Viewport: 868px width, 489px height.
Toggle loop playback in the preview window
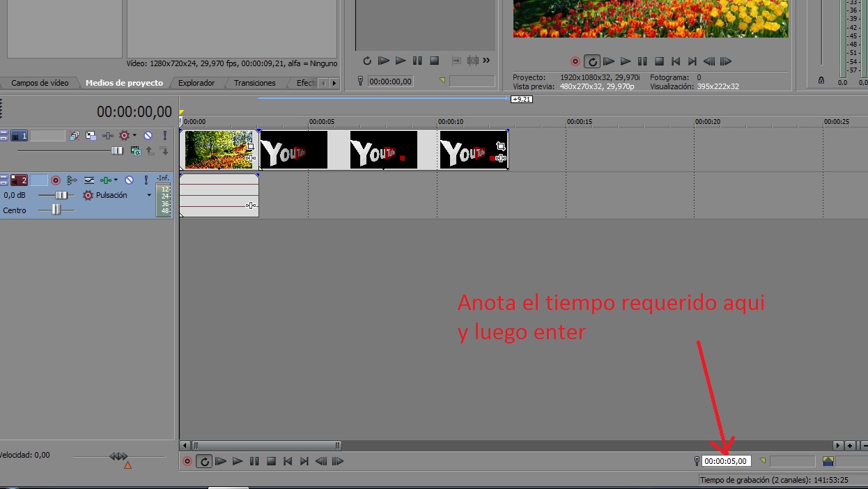pyautogui.click(x=592, y=61)
